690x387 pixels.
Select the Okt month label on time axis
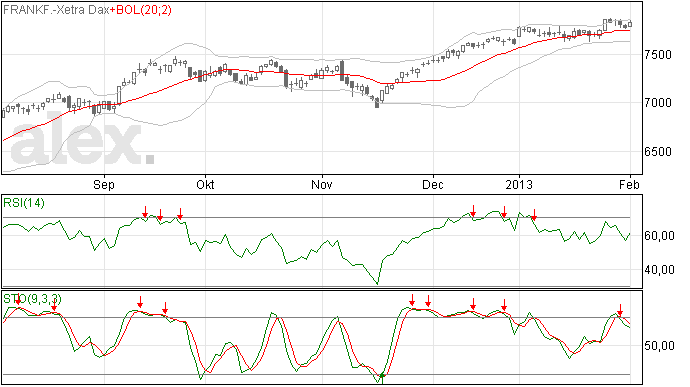205,184
